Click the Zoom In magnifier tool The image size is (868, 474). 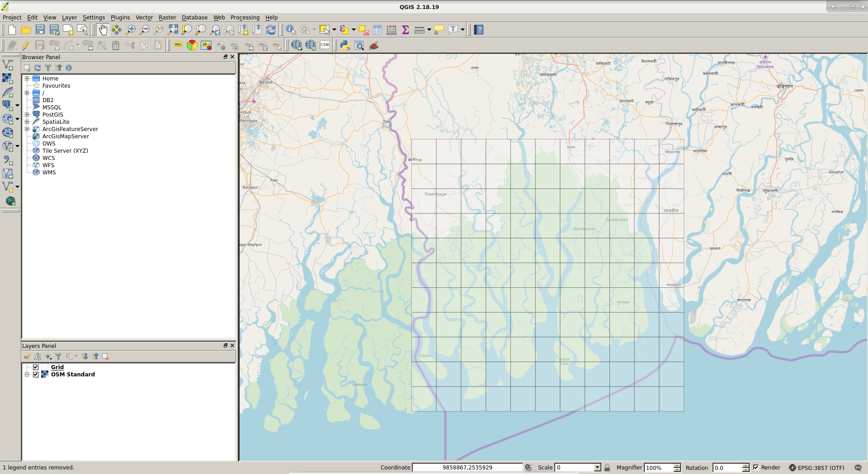point(131,30)
